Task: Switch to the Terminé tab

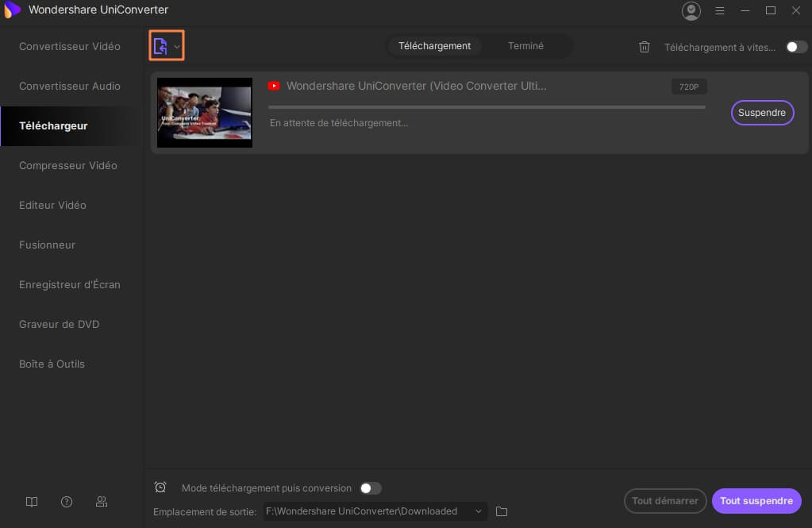Action: pyautogui.click(x=525, y=46)
